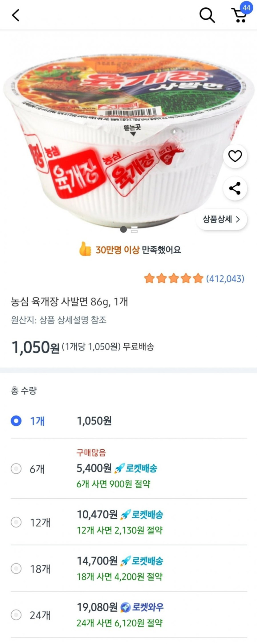View the 412,043 reviews link
This screenshot has height=644, width=257.
click(x=225, y=279)
